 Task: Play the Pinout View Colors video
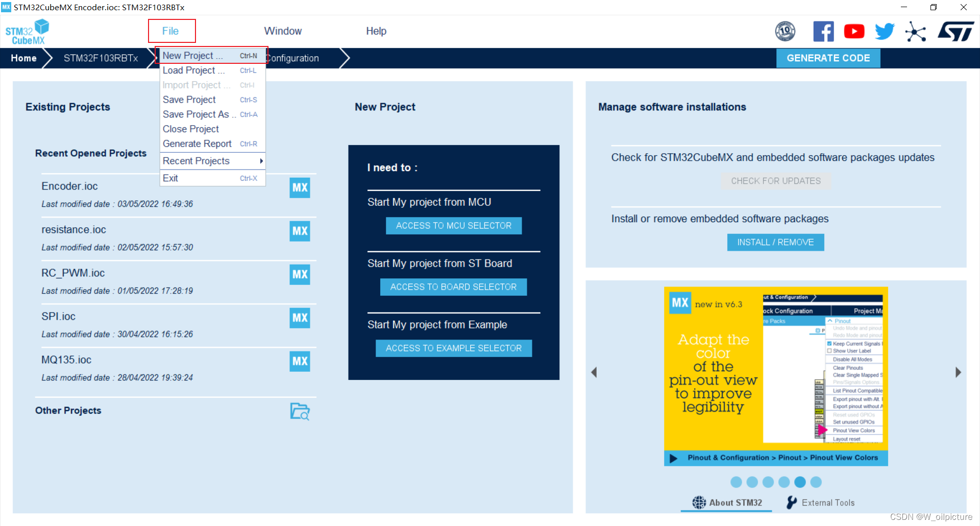[x=673, y=458]
